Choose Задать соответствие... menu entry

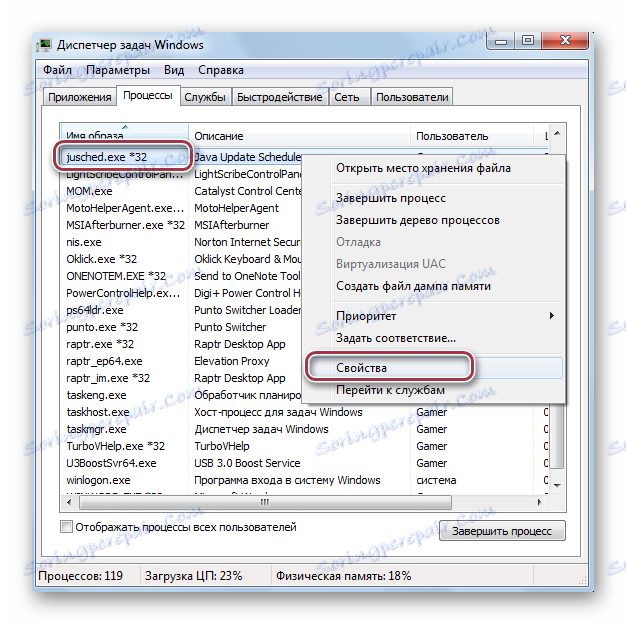tap(433, 338)
